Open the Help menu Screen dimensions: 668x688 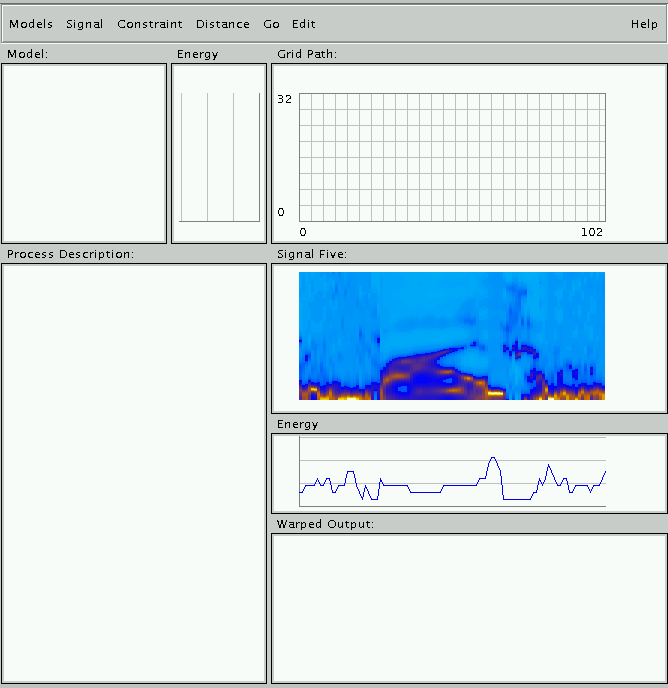click(x=644, y=24)
